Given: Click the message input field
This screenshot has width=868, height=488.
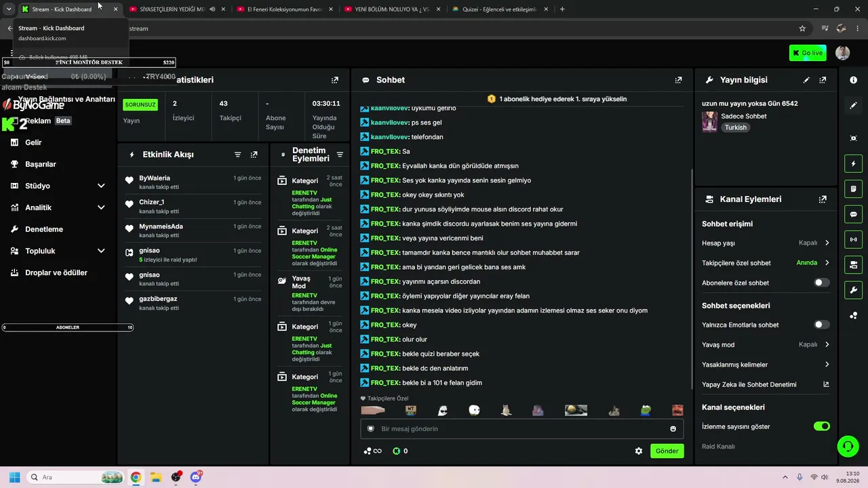Looking at the screenshot, I should pyautogui.click(x=522, y=429).
